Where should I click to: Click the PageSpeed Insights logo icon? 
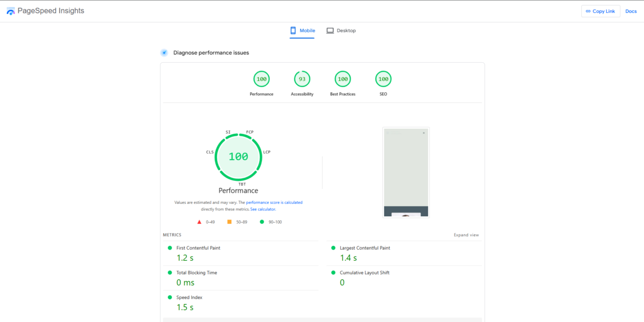pyautogui.click(x=11, y=11)
